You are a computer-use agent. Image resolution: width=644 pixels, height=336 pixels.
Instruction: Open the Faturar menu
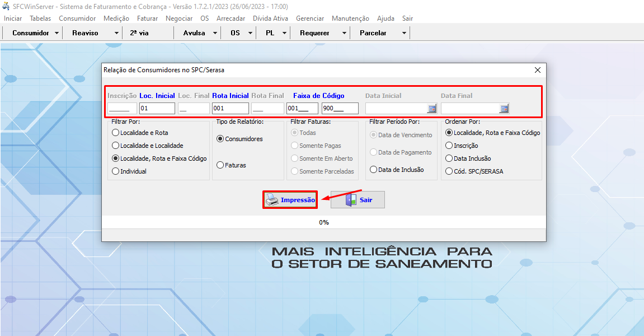pyautogui.click(x=147, y=18)
